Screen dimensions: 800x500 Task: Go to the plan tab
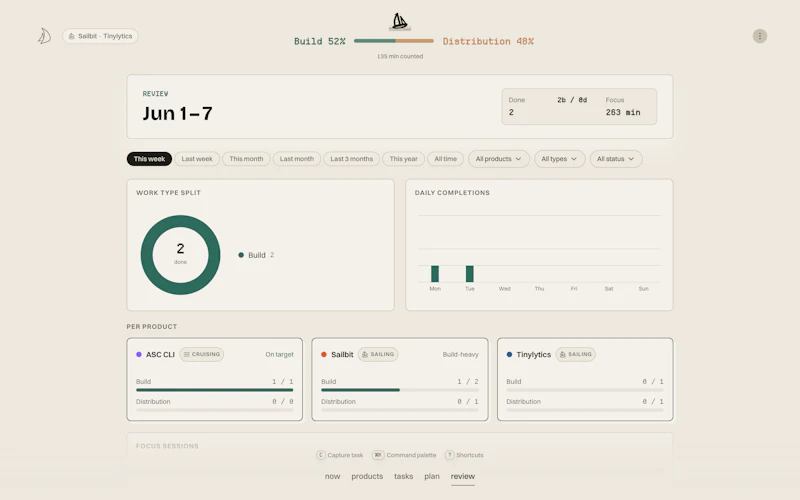coord(432,476)
